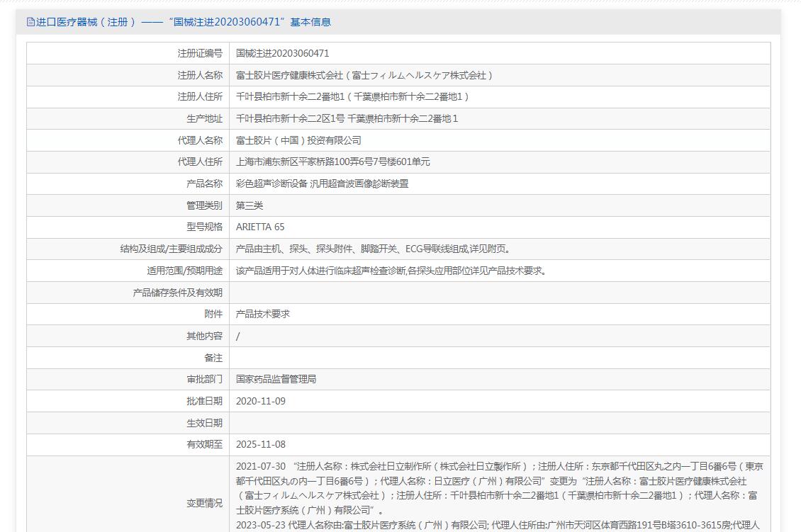Select the 第三类 category value
The height and width of the screenshot is (532, 801).
pyautogui.click(x=250, y=205)
